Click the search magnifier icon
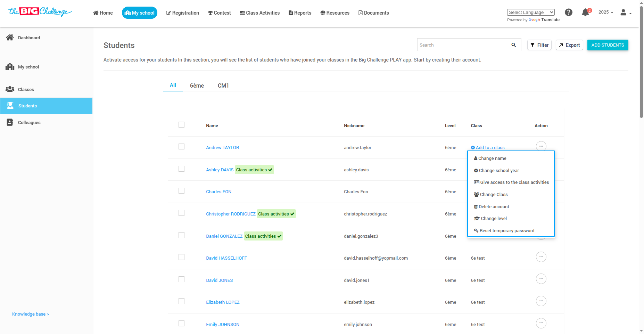 point(513,45)
